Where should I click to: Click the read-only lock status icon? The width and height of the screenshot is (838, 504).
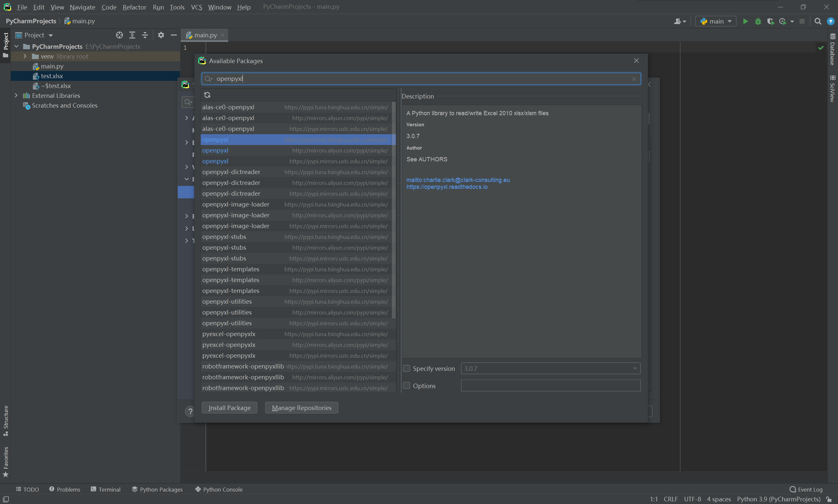(x=829, y=499)
